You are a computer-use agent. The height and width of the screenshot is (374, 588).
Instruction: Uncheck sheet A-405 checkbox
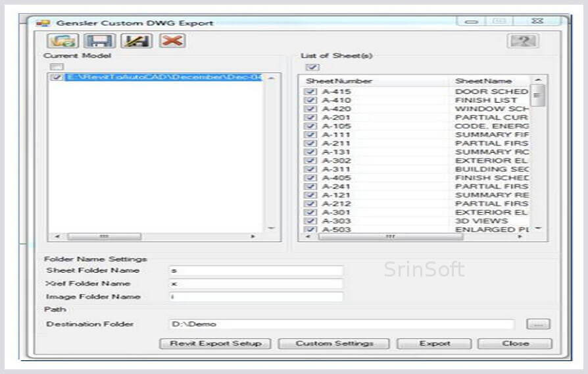pyautogui.click(x=310, y=178)
